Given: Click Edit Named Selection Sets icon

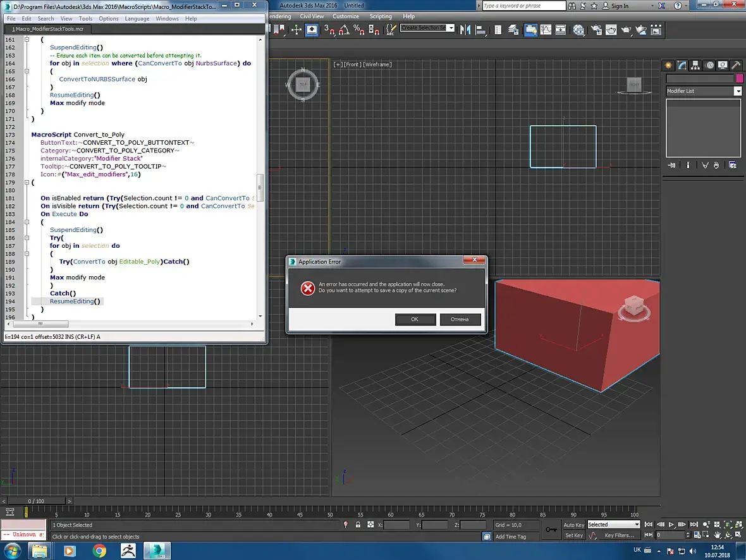Looking at the screenshot, I should [x=391, y=30].
